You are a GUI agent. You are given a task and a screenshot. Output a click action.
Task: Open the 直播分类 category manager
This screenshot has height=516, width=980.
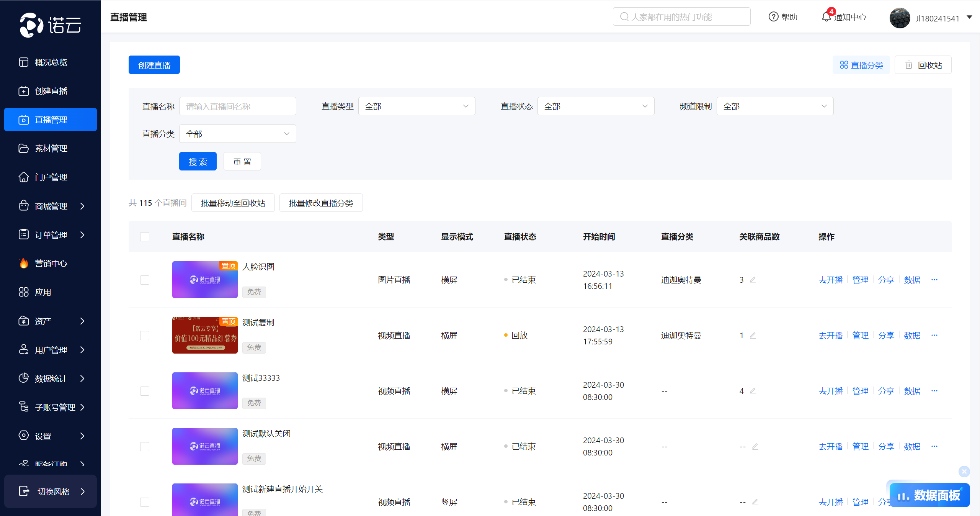pyautogui.click(x=861, y=65)
